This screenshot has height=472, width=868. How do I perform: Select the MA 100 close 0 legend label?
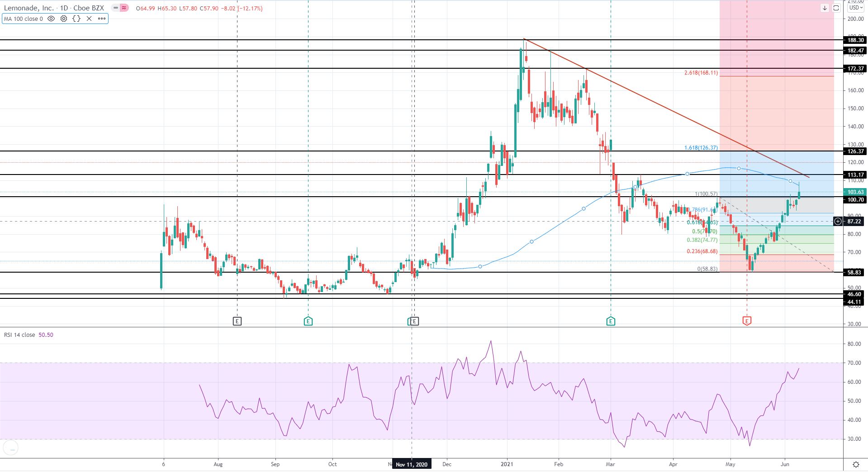click(24, 19)
